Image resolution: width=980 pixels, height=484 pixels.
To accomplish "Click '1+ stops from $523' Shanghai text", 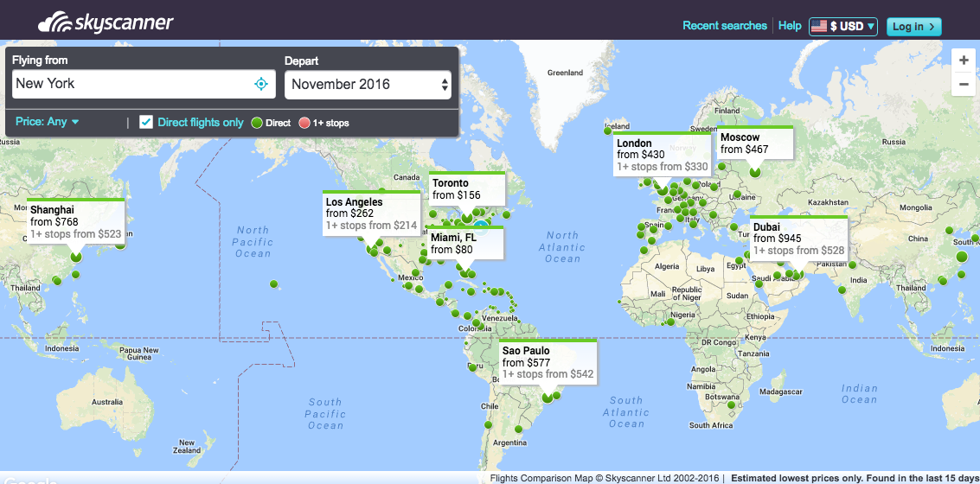I will [75, 234].
